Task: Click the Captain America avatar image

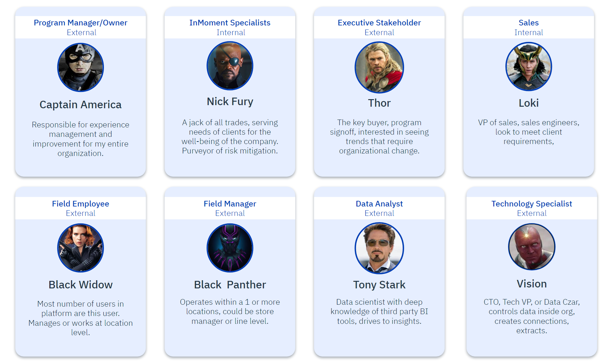Action: [x=80, y=67]
